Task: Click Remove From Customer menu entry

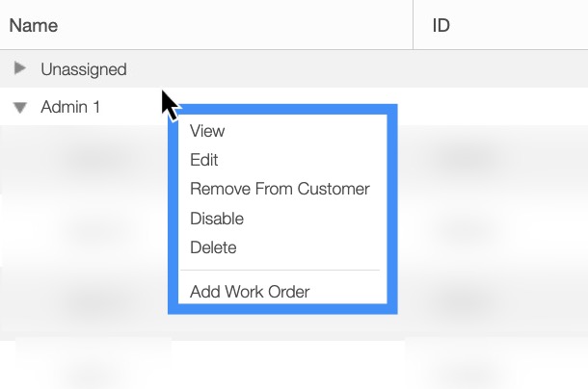Action: point(280,189)
